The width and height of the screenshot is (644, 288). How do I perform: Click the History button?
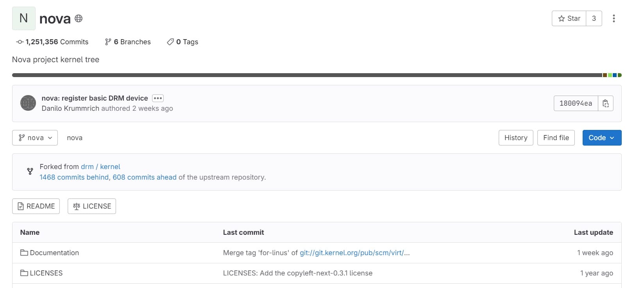515,138
